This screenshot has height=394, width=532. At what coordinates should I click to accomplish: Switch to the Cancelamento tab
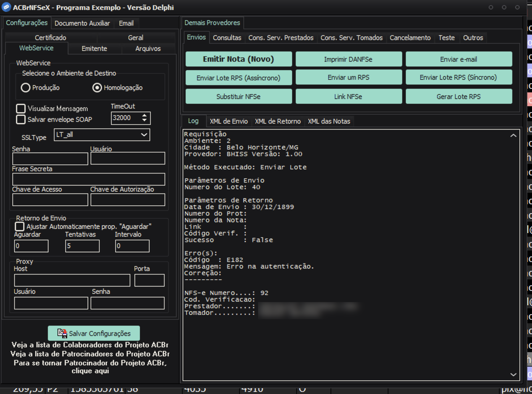410,38
